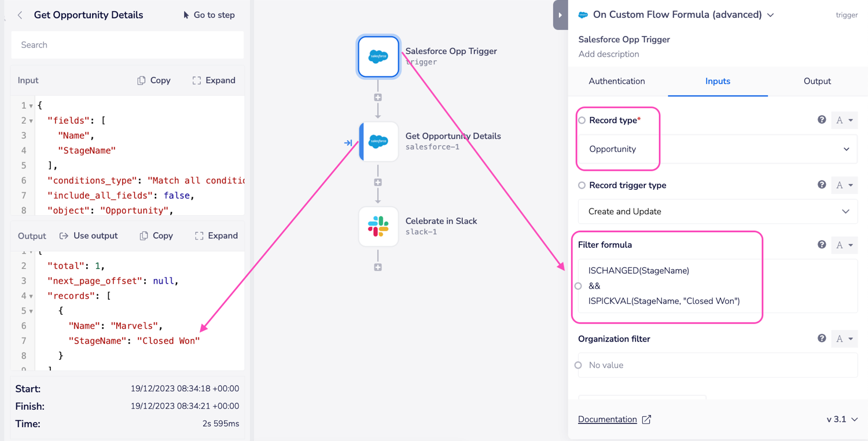Click inside the Search field
Viewport: 868px width, 441px height.
coord(127,45)
